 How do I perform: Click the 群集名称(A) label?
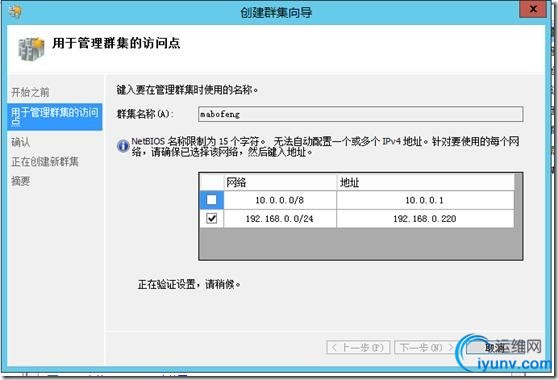click(x=145, y=114)
